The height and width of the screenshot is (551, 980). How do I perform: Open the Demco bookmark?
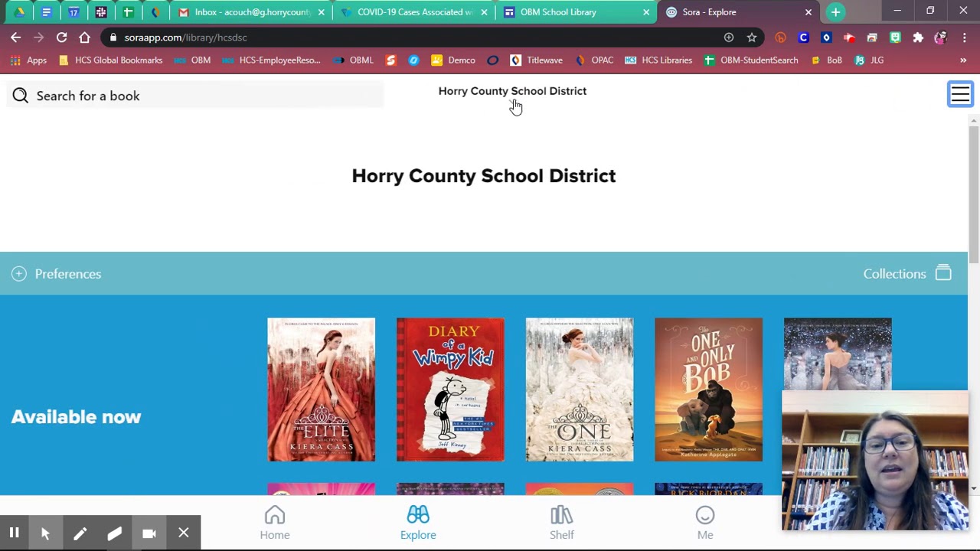pos(453,60)
